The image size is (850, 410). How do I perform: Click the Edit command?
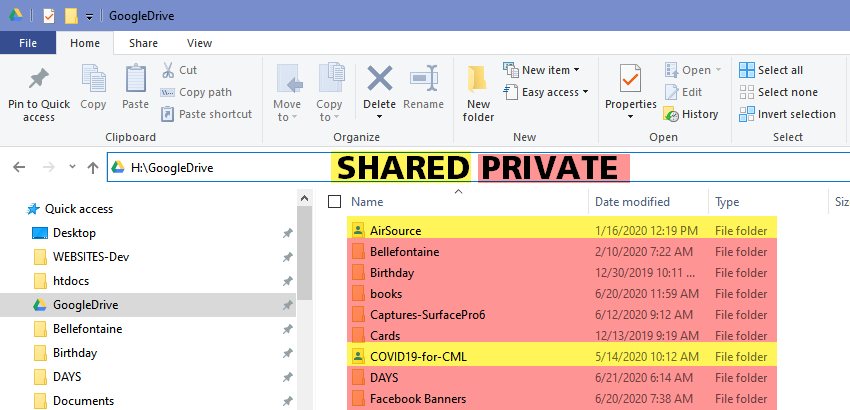683,92
